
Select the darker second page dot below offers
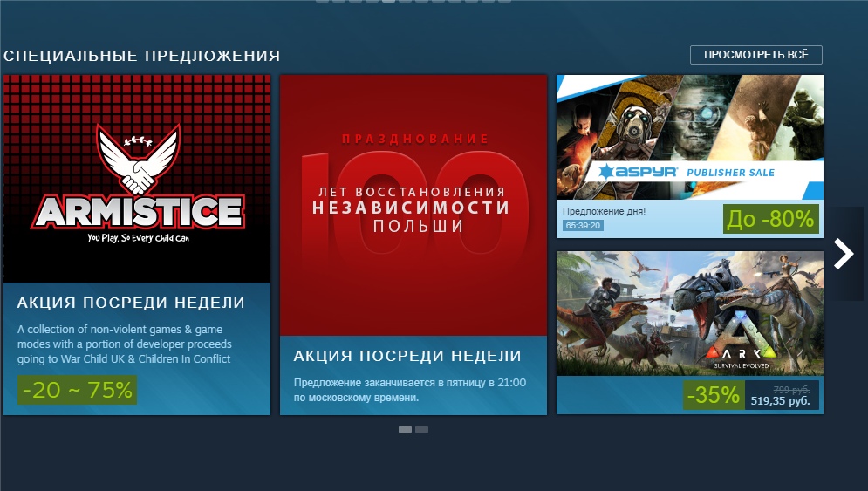(x=422, y=430)
